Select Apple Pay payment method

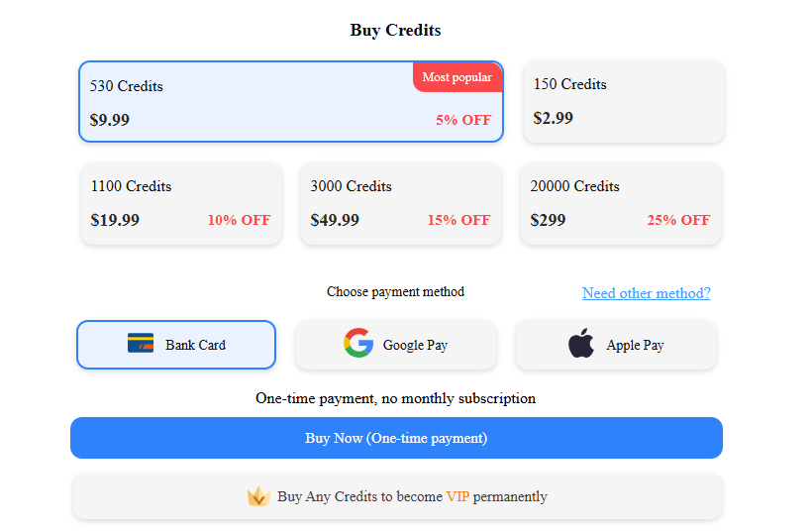pyautogui.click(x=616, y=345)
